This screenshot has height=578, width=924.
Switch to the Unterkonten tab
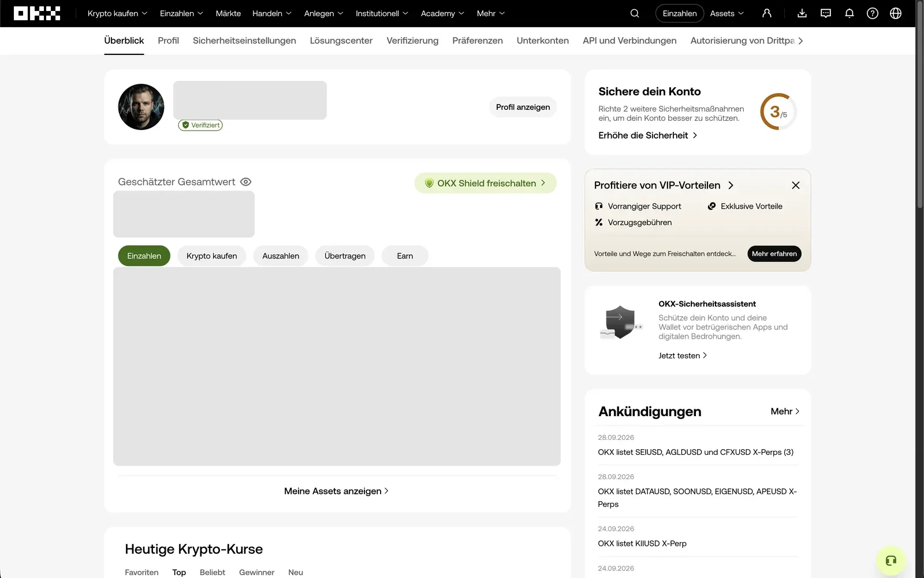point(543,40)
